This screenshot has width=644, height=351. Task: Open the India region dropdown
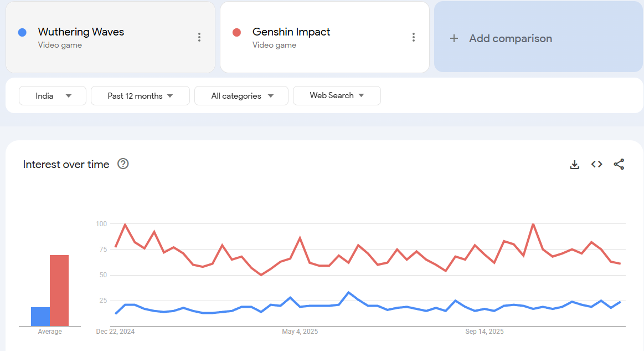[x=53, y=96]
